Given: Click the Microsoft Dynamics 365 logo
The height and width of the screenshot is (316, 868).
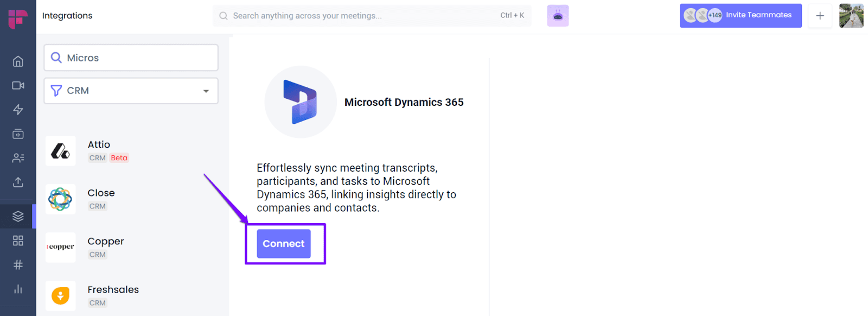Looking at the screenshot, I should pyautogui.click(x=301, y=102).
